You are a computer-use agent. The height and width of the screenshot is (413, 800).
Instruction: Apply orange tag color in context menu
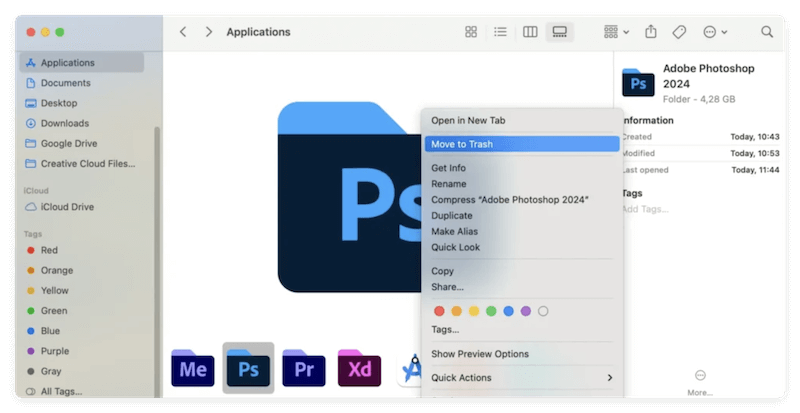(457, 311)
